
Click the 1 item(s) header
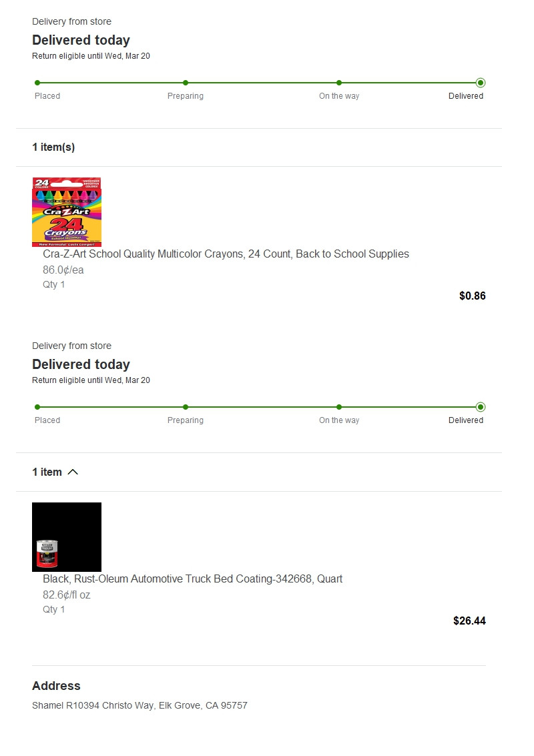[53, 147]
